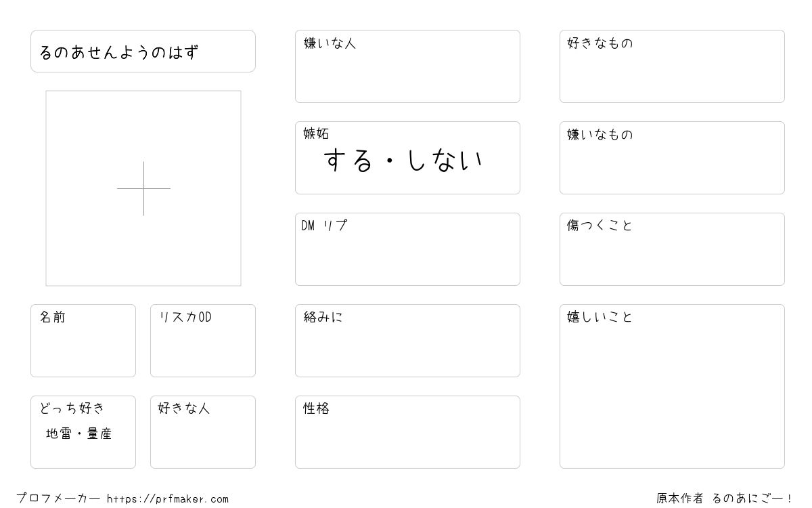Viewport: 812px width, 508px height.
Task: Click the どっち好き label
Action: click(72, 408)
